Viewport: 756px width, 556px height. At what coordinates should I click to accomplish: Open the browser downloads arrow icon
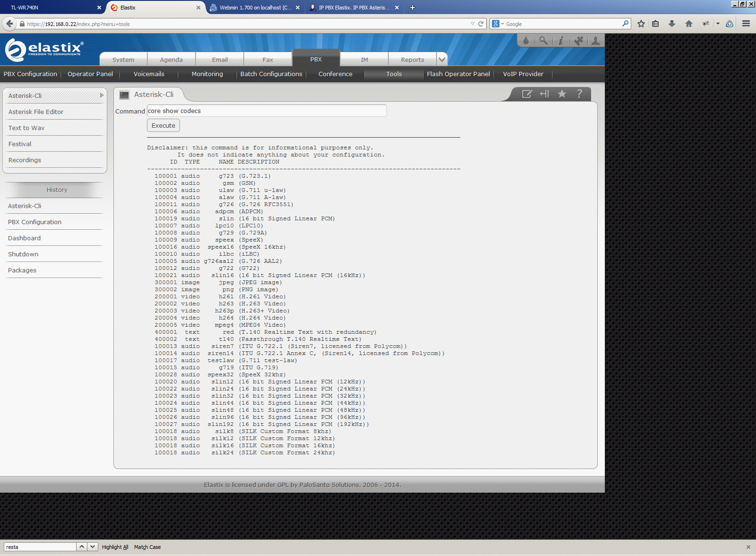tap(672, 24)
